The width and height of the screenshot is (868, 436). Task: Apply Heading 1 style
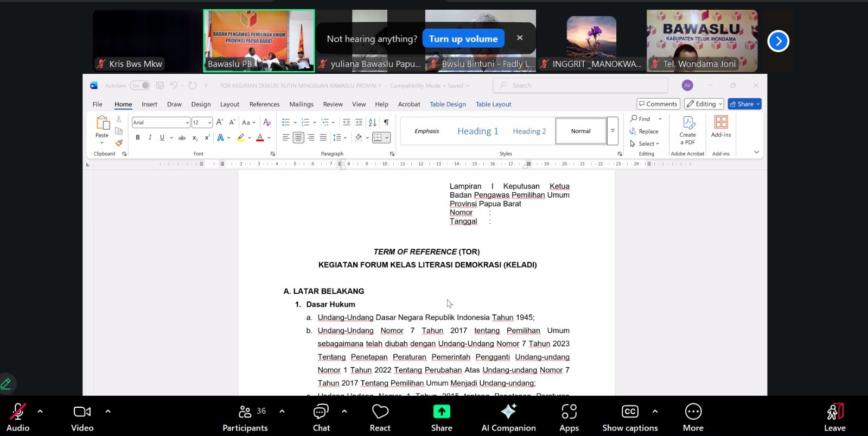[x=477, y=131]
